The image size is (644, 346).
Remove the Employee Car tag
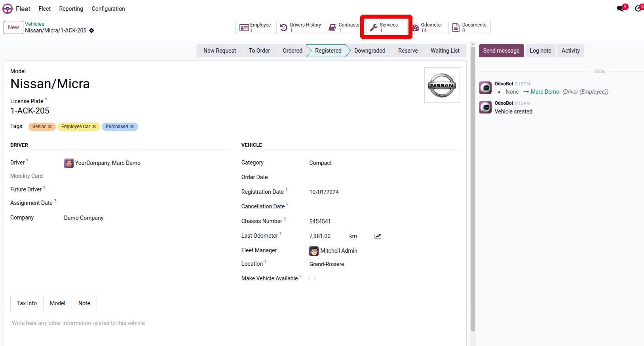coord(94,127)
